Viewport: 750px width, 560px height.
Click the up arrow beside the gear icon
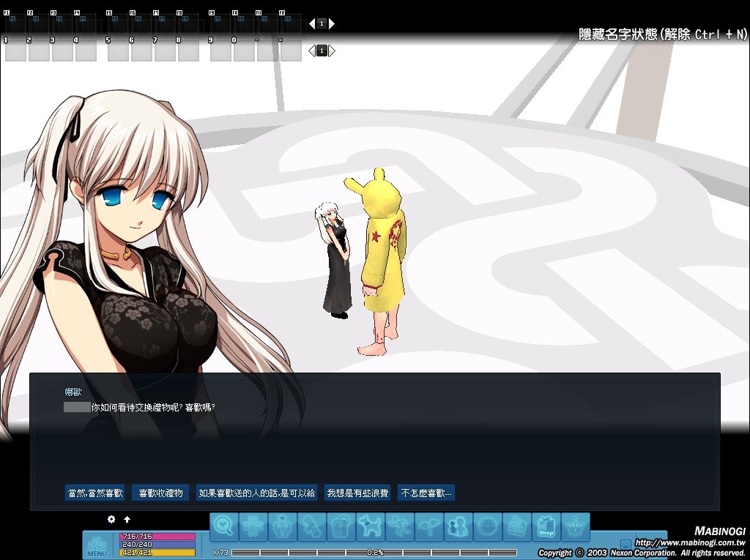pyautogui.click(x=127, y=519)
